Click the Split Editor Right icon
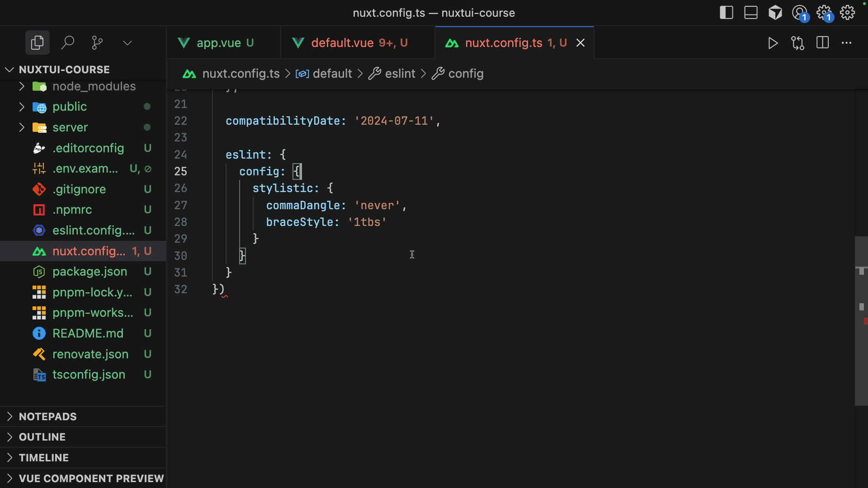Viewport: 868px width, 488px height. coord(822,43)
